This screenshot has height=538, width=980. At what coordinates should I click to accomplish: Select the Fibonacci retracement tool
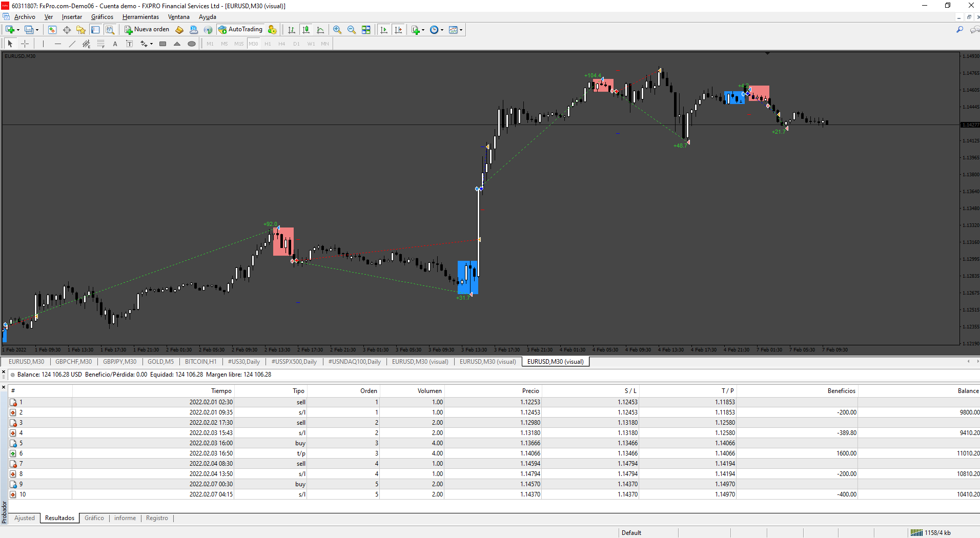pos(100,44)
